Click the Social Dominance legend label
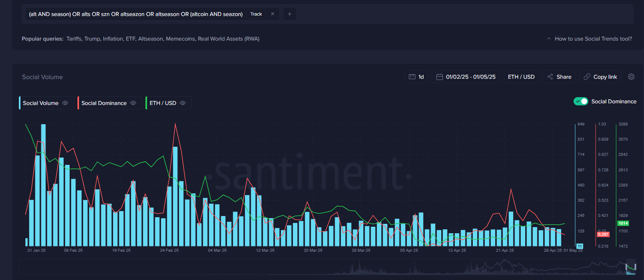Screen dimensions: 644x280 point(104,103)
